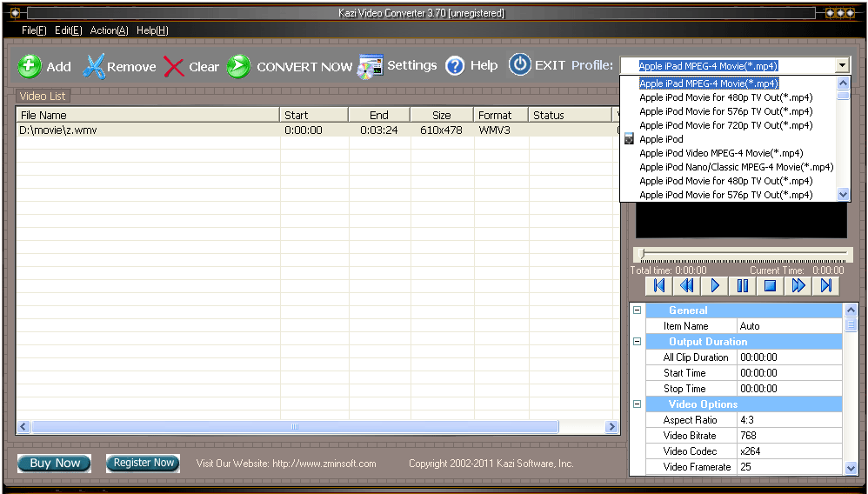Open the Edit(E) menu
This screenshot has width=868, height=494.
click(68, 30)
